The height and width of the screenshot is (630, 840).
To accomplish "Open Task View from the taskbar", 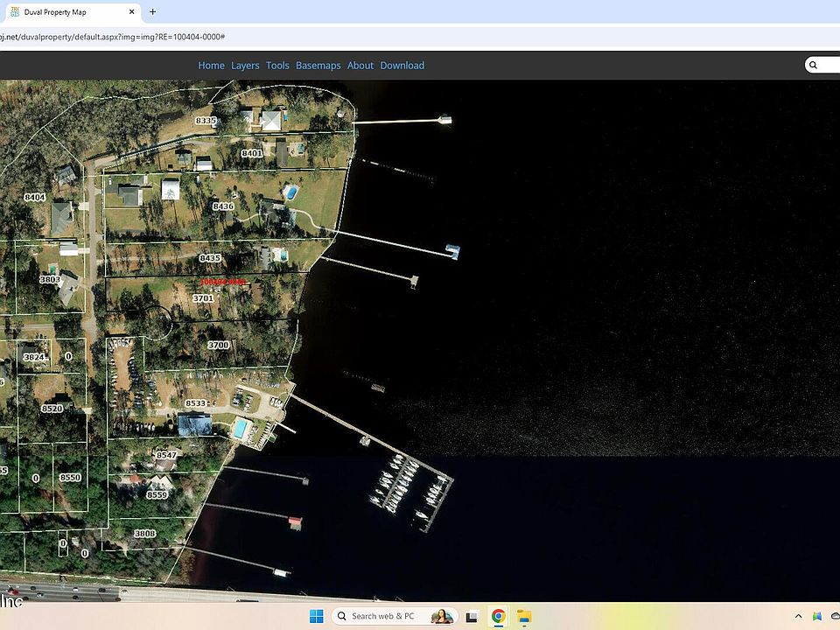I will click(472, 616).
